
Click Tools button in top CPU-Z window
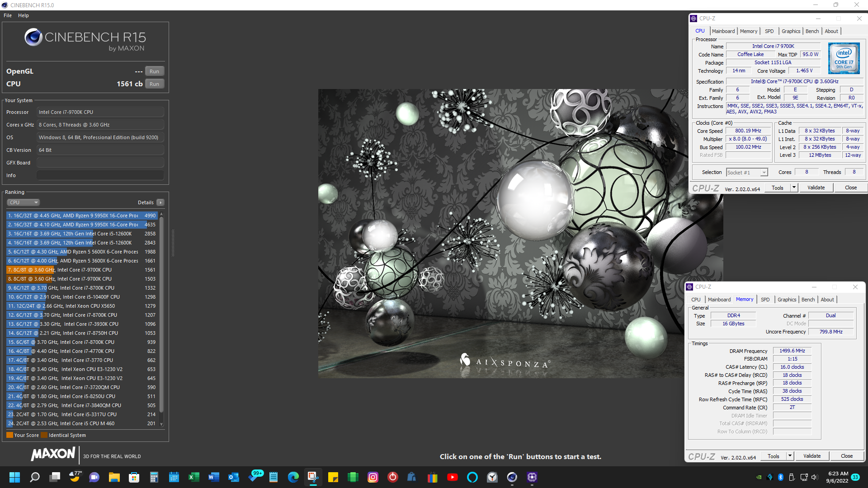point(777,188)
